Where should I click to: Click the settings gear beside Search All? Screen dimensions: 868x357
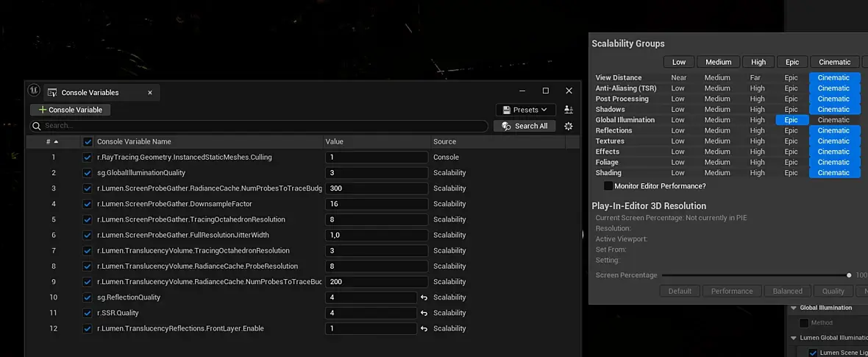[x=568, y=126]
